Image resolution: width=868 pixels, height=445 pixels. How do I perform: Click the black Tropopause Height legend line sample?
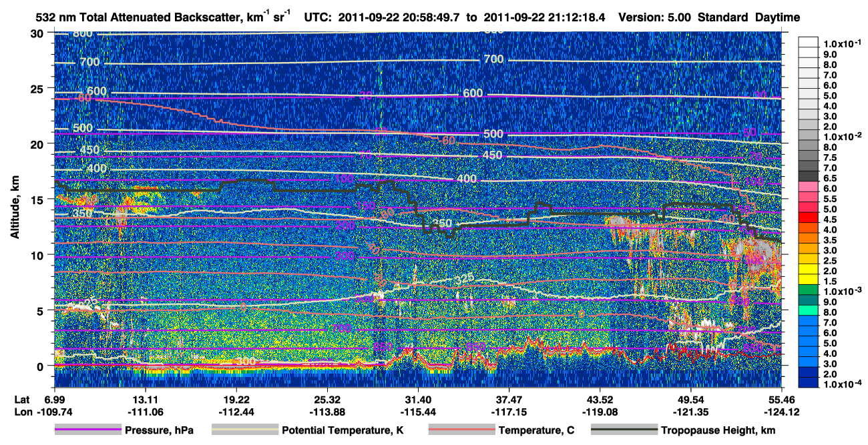tap(624, 430)
